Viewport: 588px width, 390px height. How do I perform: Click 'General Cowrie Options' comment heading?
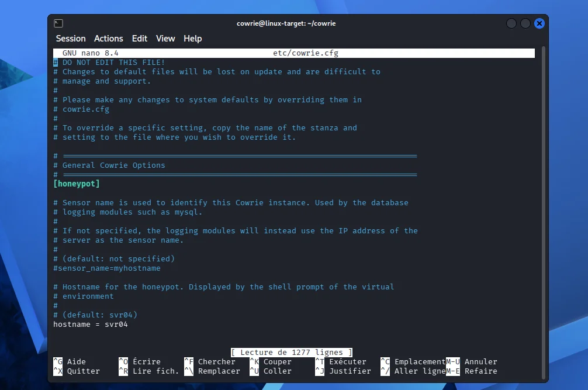pos(109,165)
